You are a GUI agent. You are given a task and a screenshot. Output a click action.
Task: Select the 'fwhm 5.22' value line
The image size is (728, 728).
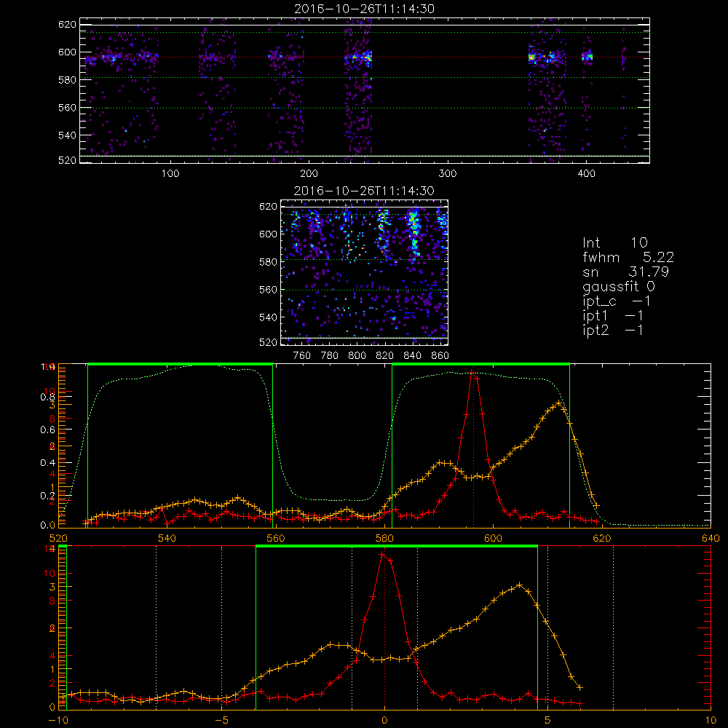pyautogui.click(x=628, y=257)
